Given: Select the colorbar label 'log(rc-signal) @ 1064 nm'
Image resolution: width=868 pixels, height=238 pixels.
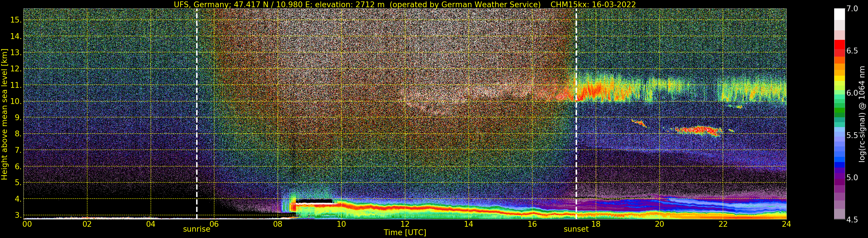Looking at the screenshot, I should (862, 114).
